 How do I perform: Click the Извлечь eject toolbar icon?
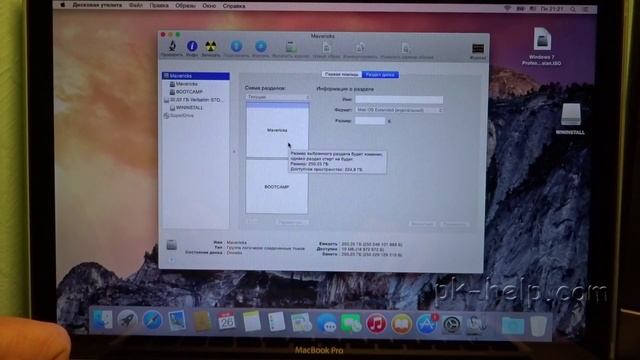tap(261, 46)
